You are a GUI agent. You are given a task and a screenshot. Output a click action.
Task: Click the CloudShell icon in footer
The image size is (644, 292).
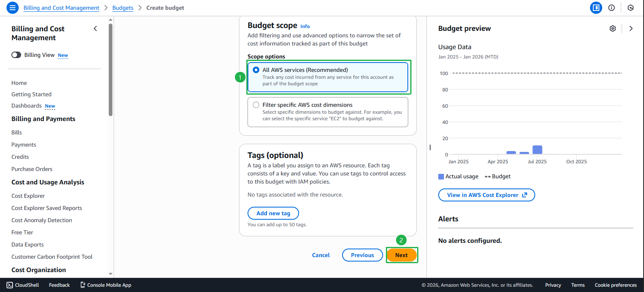tap(10, 285)
